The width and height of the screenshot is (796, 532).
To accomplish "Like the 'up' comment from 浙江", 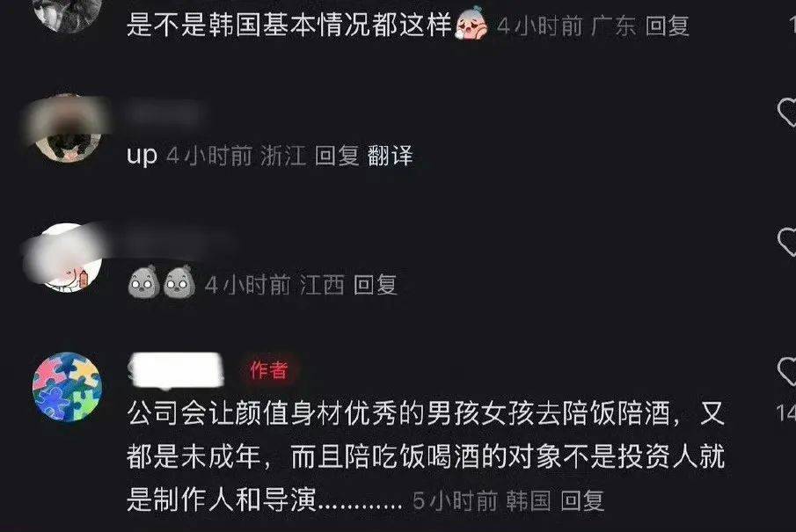I will [x=787, y=112].
